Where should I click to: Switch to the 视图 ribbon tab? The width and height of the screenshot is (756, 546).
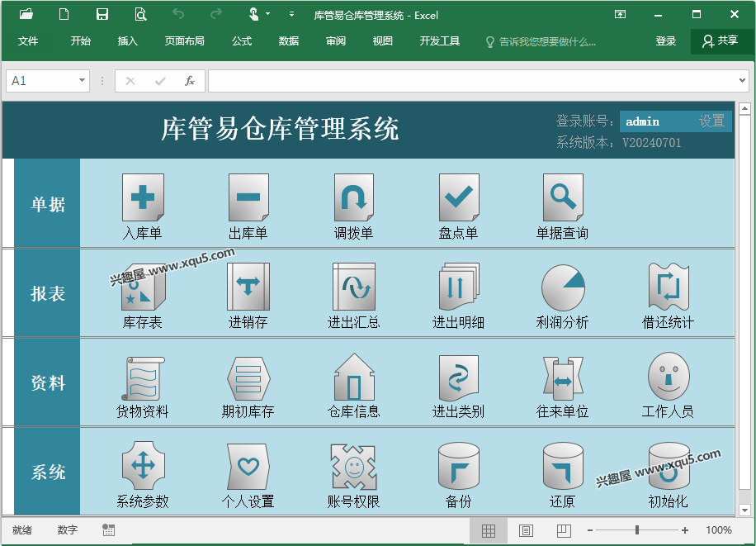(383, 41)
